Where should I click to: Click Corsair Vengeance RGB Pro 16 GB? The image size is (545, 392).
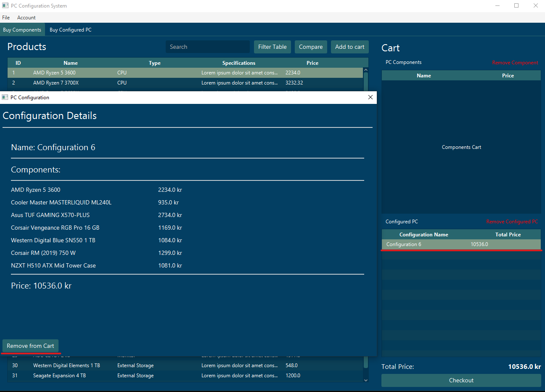click(x=55, y=228)
